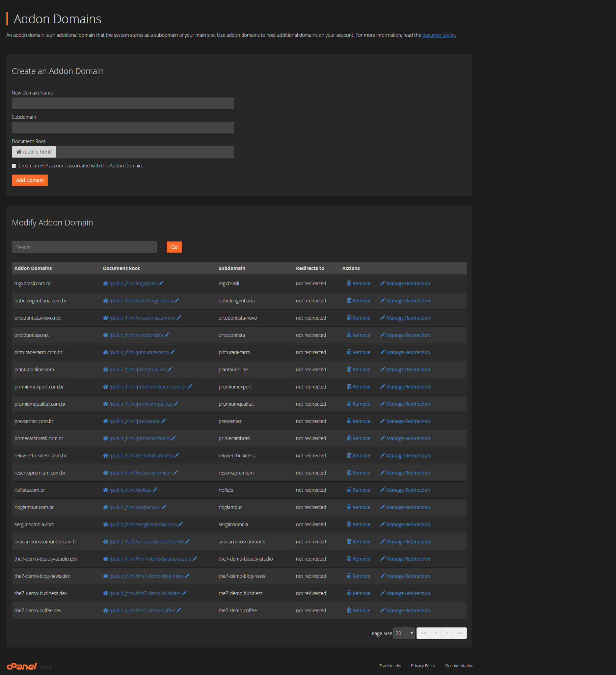Click the Search addon domains field
This screenshot has height=675, width=616.
(84, 247)
